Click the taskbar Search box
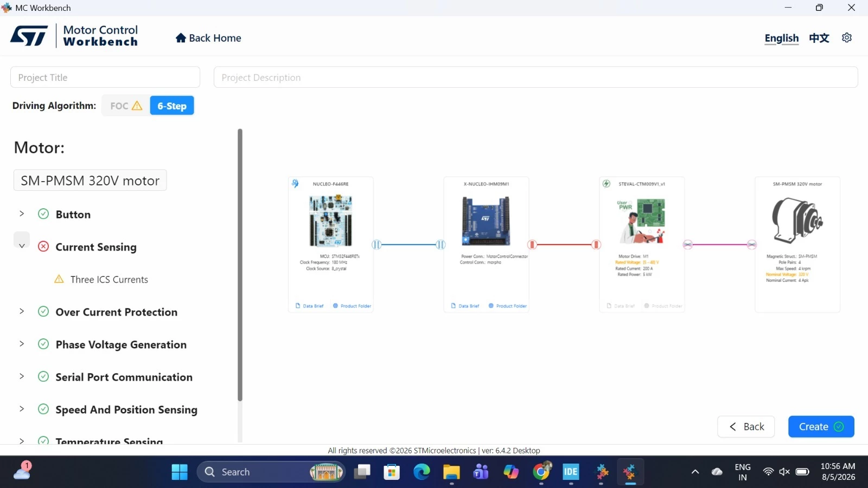The image size is (868, 488). pyautogui.click(x=271, y=472)
